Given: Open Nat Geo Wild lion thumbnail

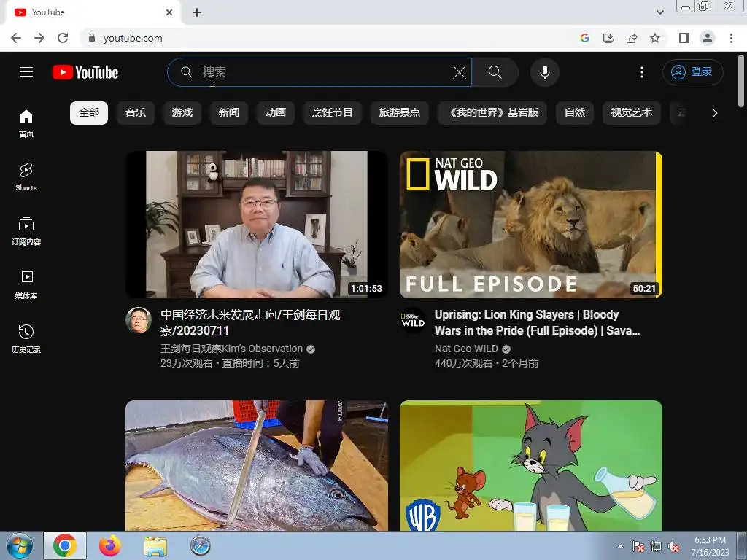Looking at the screenshot, I should tap(531, 225).
